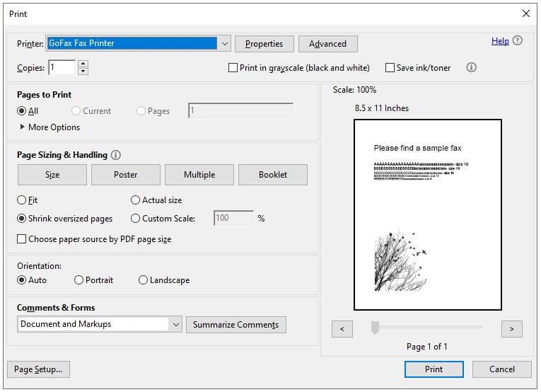The height and width of the screenshot is (392, 541).
Task: Go to next page preview arrow
Action: pos(511,329)
